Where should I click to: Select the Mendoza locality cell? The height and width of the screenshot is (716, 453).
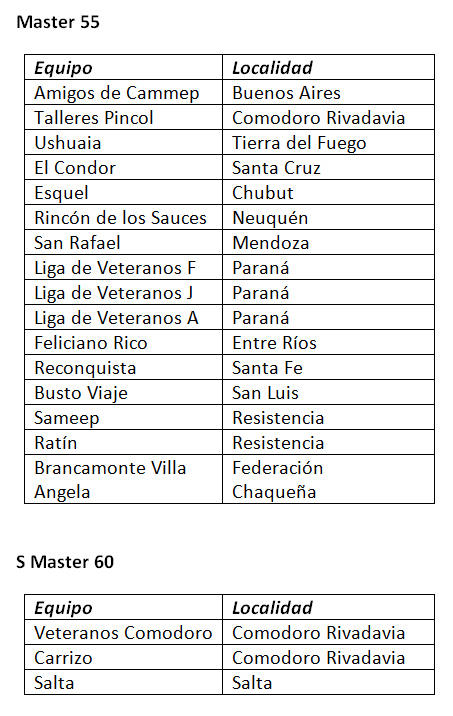pyautogui.click(x=328, y=242)
